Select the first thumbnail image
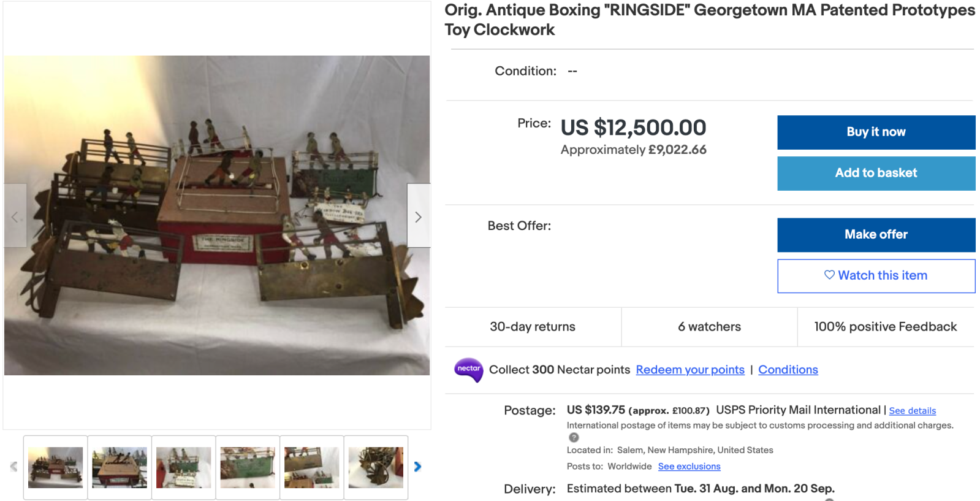Viewport: 980px width, 501px height. pyautogui.click(x=55, y=467)
